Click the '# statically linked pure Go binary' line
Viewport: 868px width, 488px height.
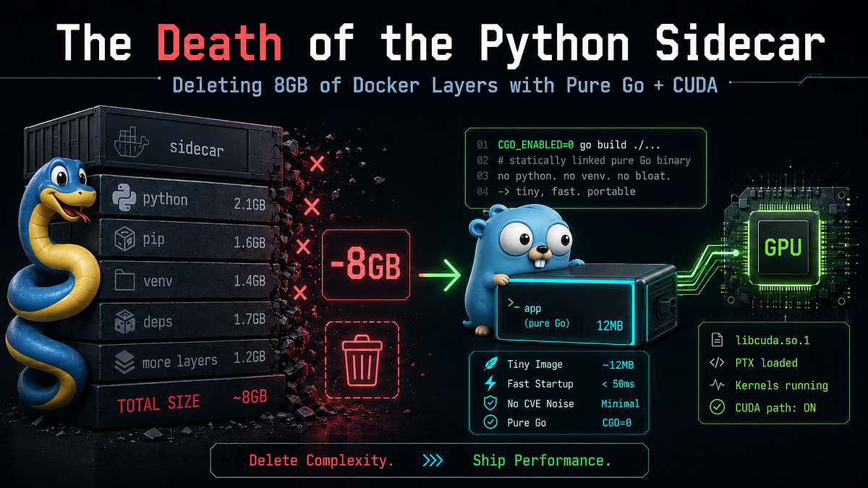(594, 160)
